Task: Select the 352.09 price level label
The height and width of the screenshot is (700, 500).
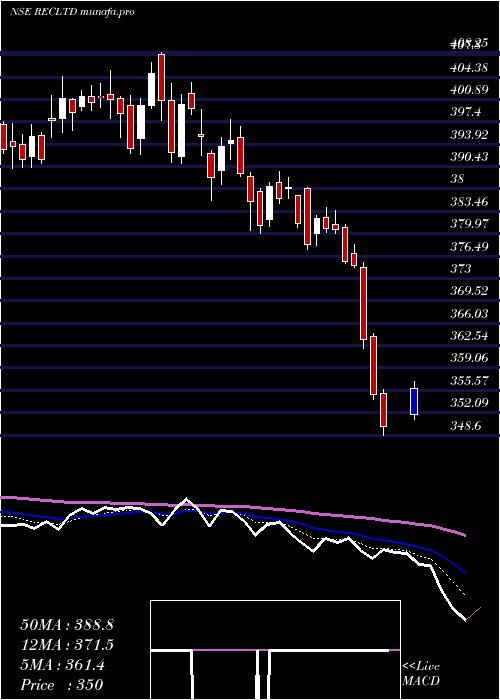Action: pos(469,403)
